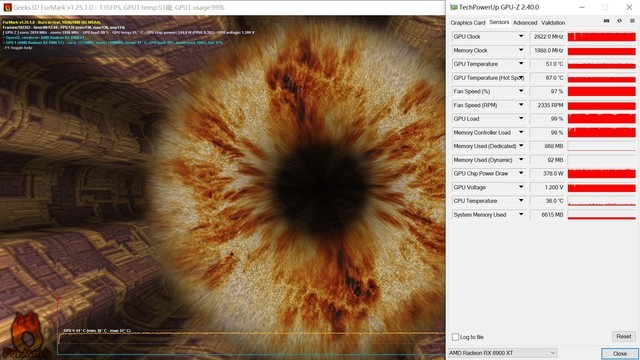Switch to the Graphics Card tab

[x=468, y=23]
